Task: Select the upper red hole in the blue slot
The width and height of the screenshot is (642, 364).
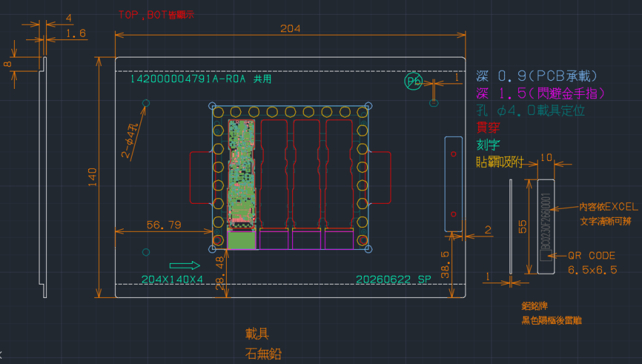Action: click(453, 154)
